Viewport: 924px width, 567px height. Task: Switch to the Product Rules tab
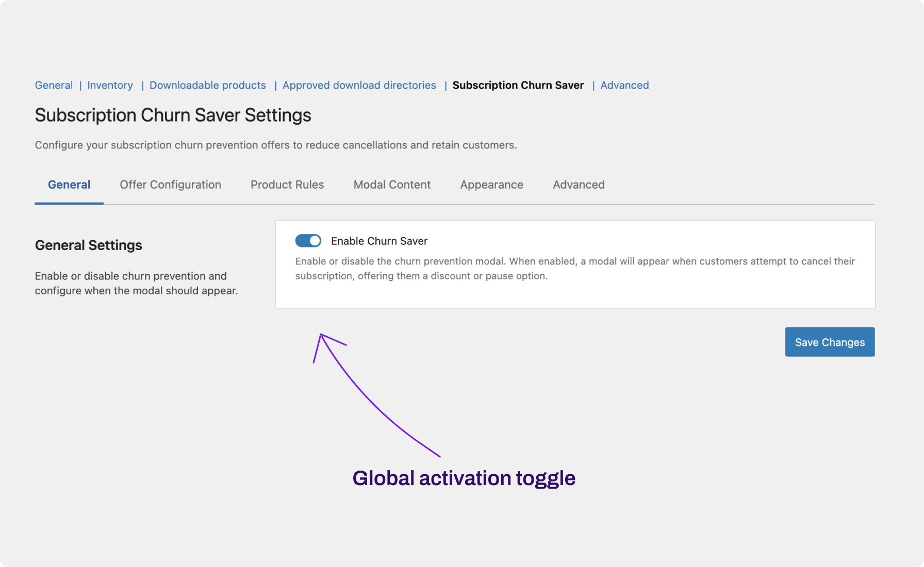pyautogui.click(x=287, y=185)
